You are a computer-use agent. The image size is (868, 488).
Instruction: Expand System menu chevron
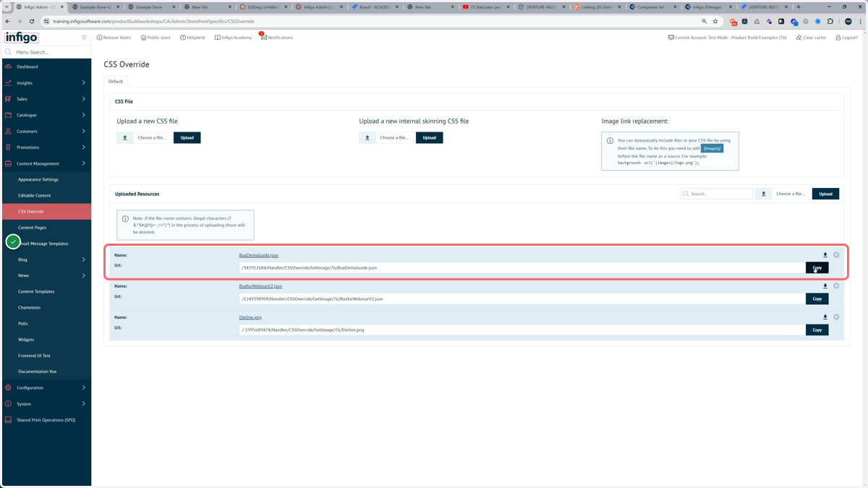pos(84,404)
